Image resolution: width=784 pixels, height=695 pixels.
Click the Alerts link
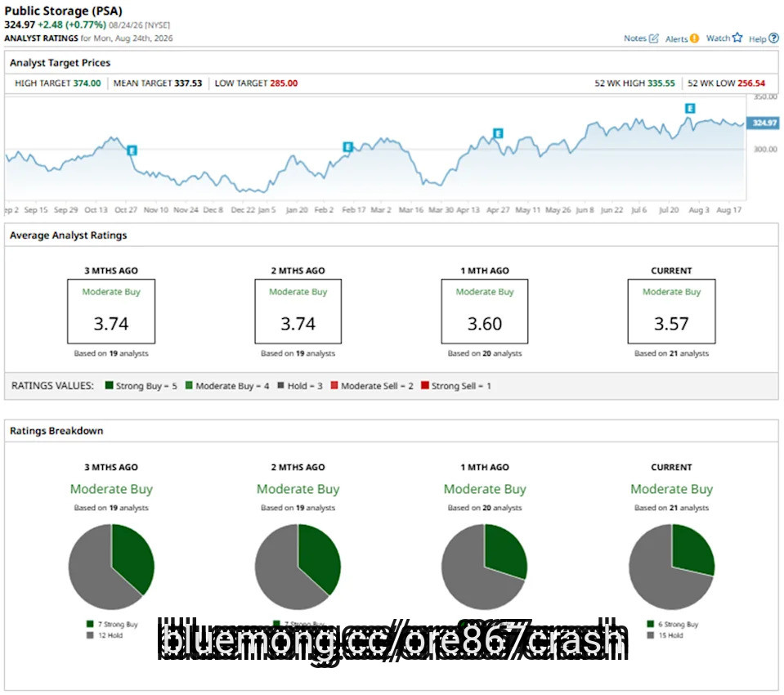tap(677, 39)
